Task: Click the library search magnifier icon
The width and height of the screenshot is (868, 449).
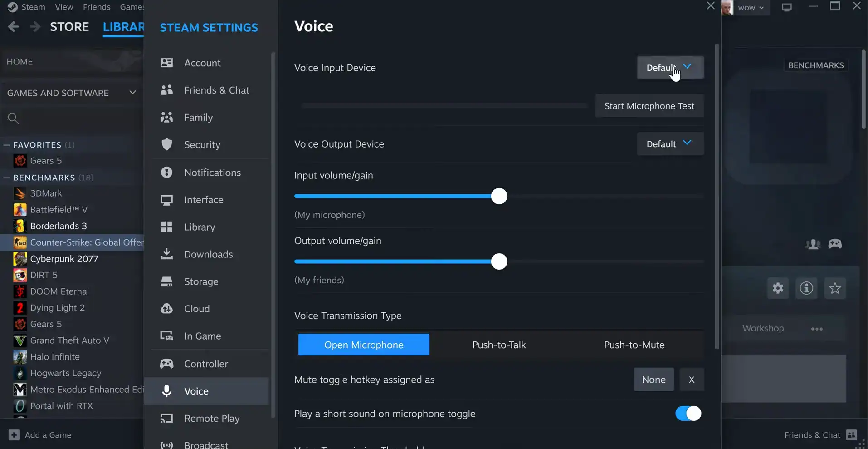Action: click(x=13, y=118)
